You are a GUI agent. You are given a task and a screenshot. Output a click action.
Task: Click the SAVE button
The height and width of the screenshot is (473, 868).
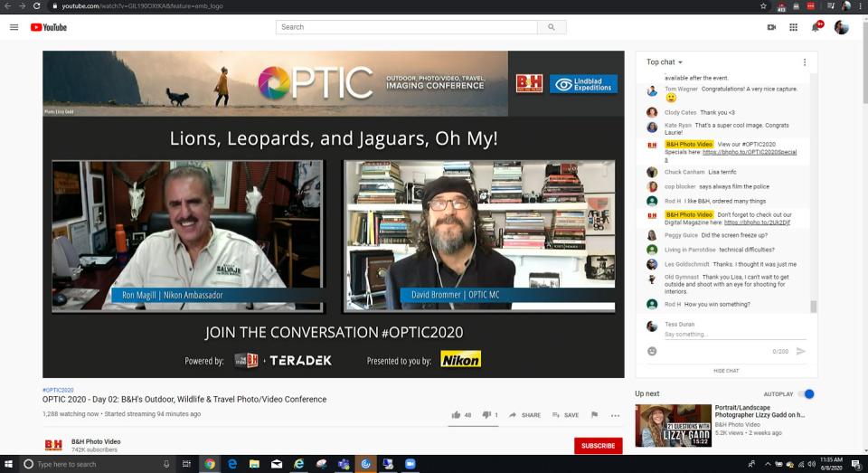pyautogui.click(x=565, y=415)
